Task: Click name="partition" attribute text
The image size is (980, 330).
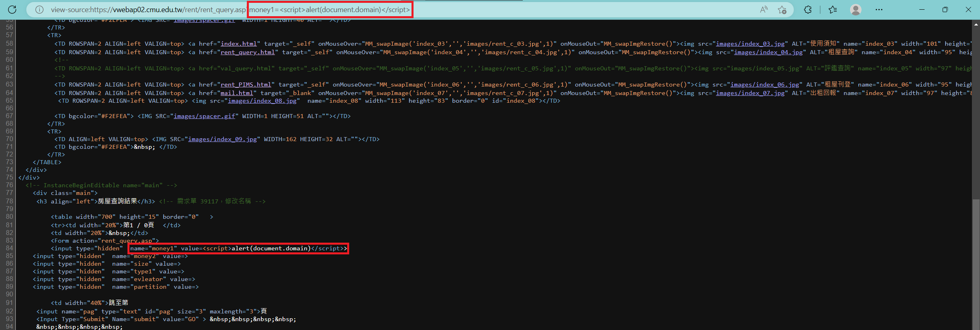Action: (141, 287)
